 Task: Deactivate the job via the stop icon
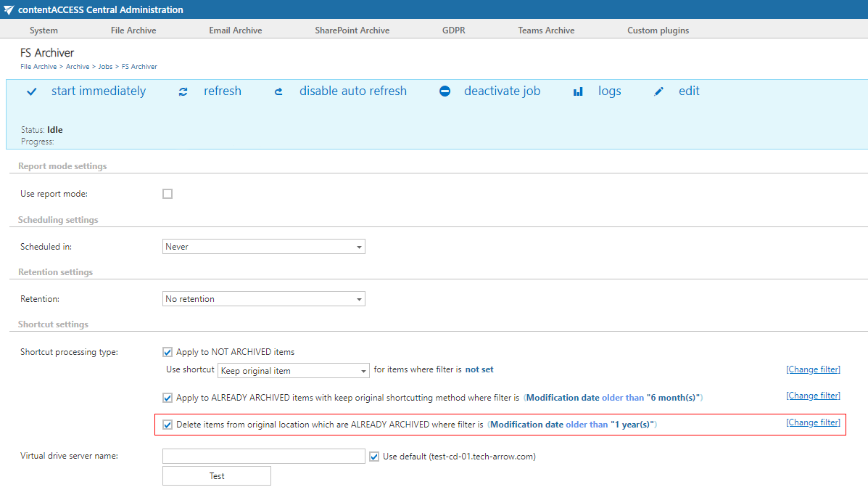tap(445, 91)
